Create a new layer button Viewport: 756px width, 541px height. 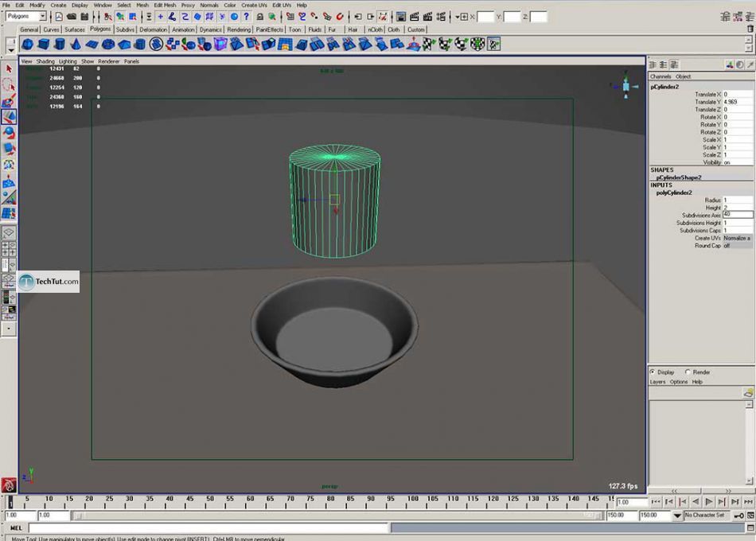(x=748, y=392)
